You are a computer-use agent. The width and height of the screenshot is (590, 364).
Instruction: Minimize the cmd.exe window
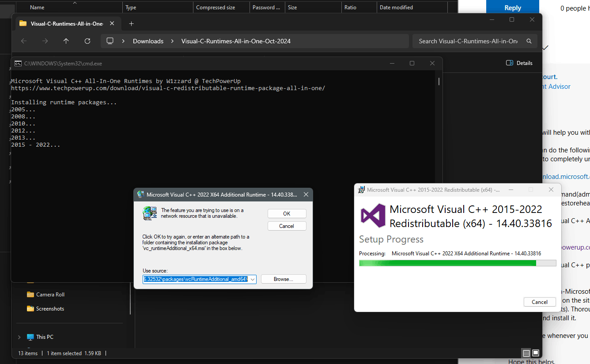392,63
